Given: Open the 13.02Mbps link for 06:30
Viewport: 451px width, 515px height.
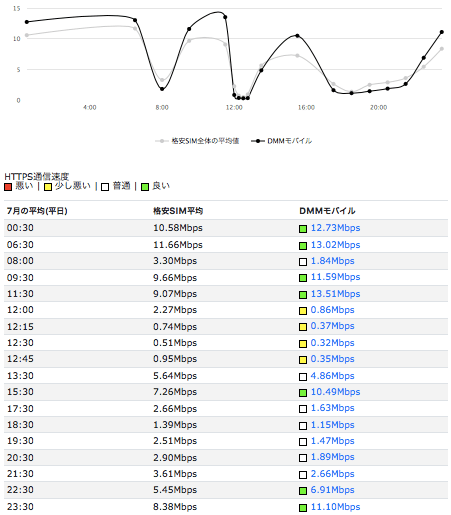Looking at the screenshot, I should point(335,245).
